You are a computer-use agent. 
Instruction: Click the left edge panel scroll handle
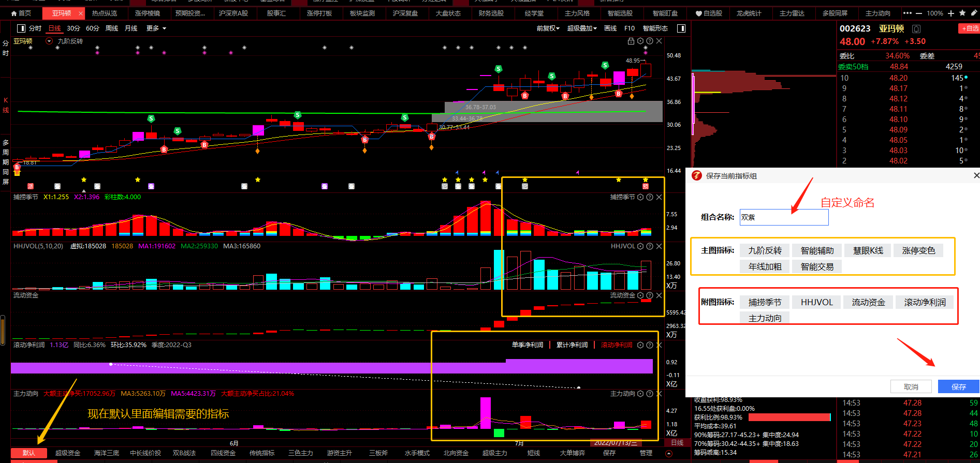point(3,331)
